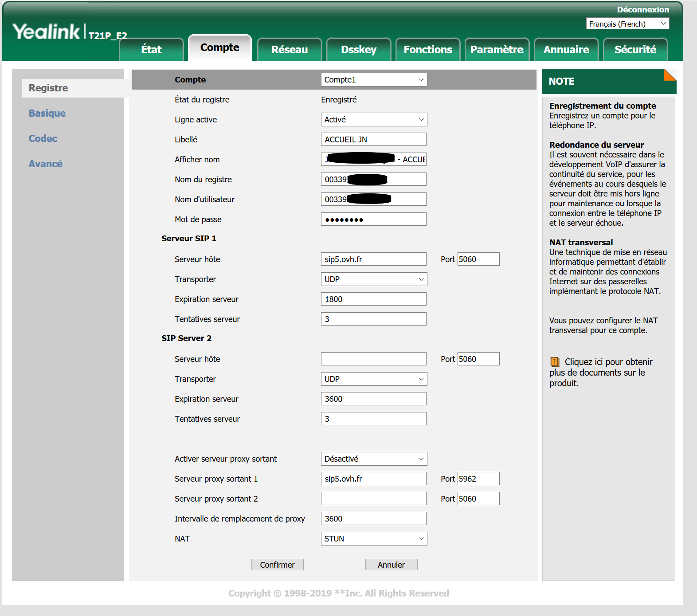Click the documentation help icon in Note panel
The image size is (697, 616).
[x=555, y=362]
